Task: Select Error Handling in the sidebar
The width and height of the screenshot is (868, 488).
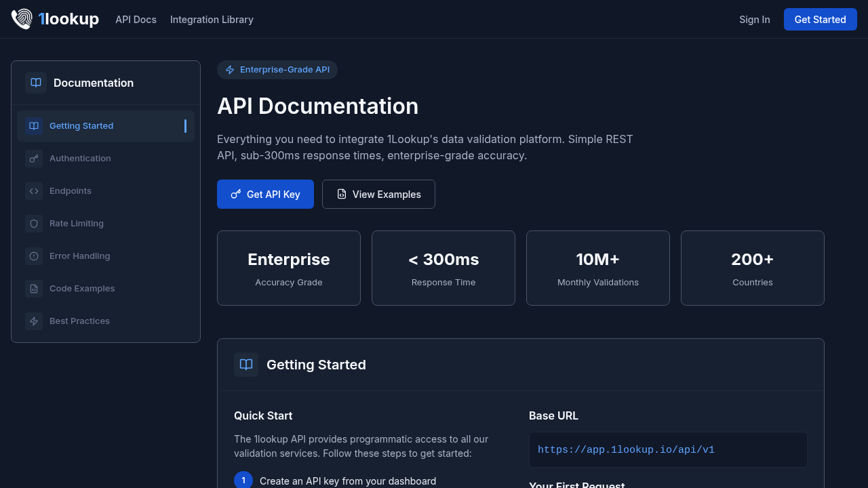Action: (106, 256)
